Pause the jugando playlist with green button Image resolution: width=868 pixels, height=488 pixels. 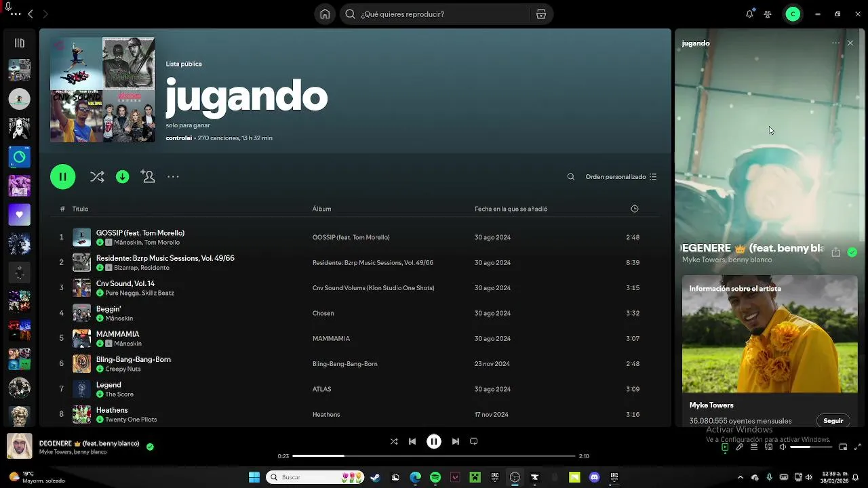point(62,177)
